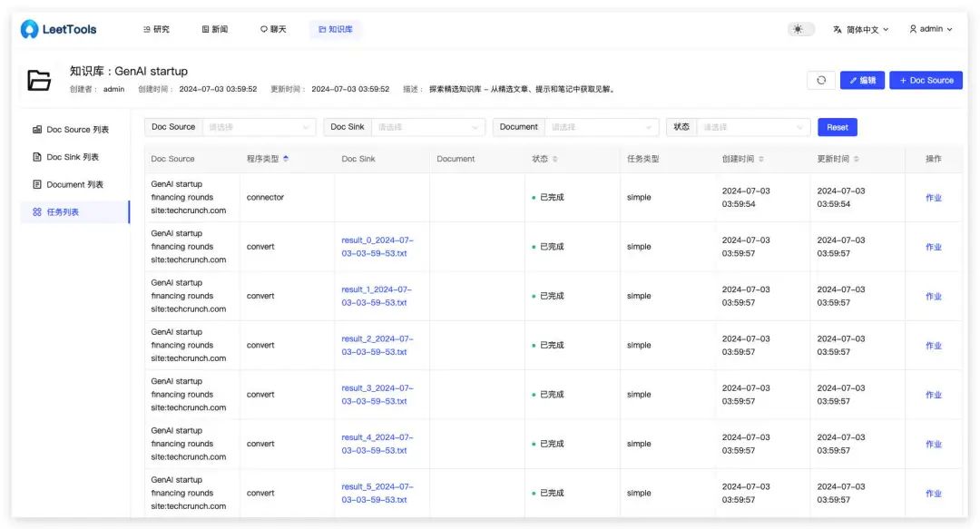The width and height of the screenshot is (980, 529).
Task: Click the 编辑 button
Action: point(862,80)
